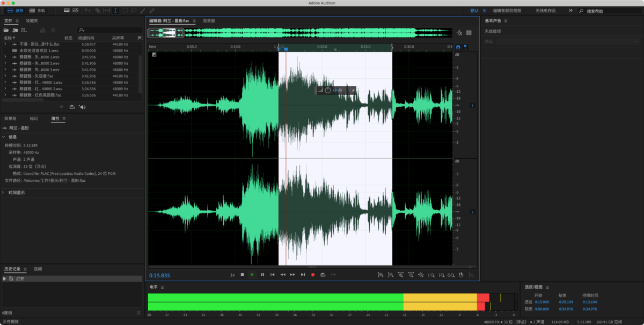Zoom out amplitude icon

[391, 275]
